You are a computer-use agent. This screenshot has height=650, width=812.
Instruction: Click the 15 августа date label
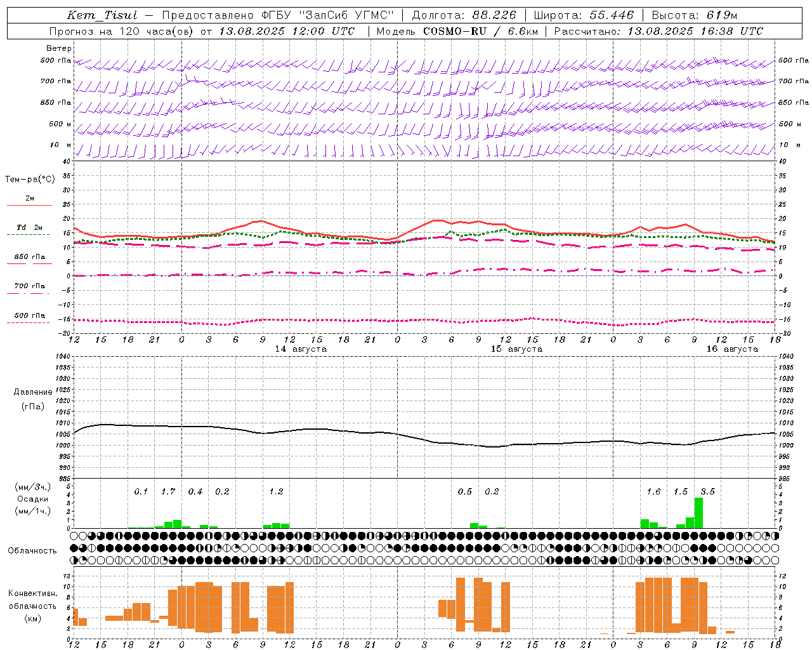[516, 349]
